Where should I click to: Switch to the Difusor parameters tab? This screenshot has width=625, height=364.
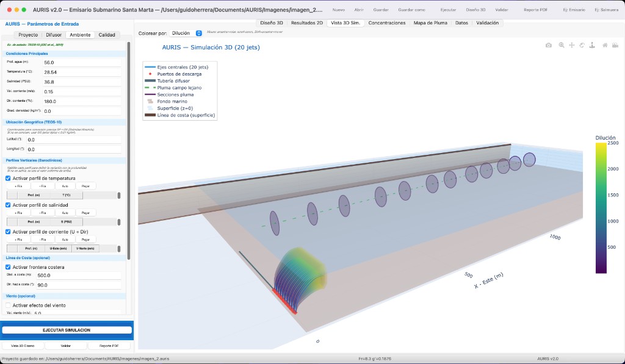tap(54, 35)
